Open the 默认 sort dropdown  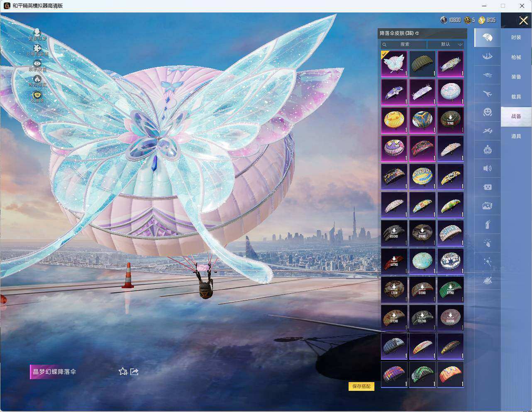[x=446, y=44]
